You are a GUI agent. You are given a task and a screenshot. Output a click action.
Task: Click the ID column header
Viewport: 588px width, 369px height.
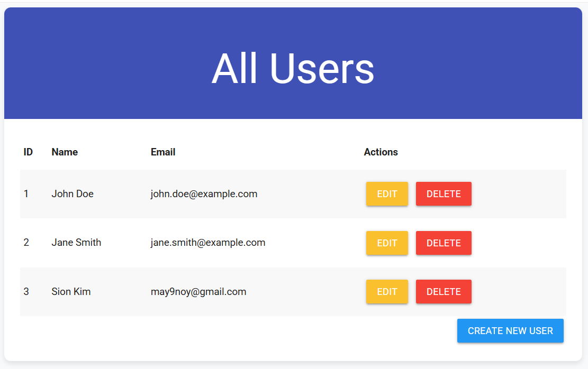[x=28, y=152]
